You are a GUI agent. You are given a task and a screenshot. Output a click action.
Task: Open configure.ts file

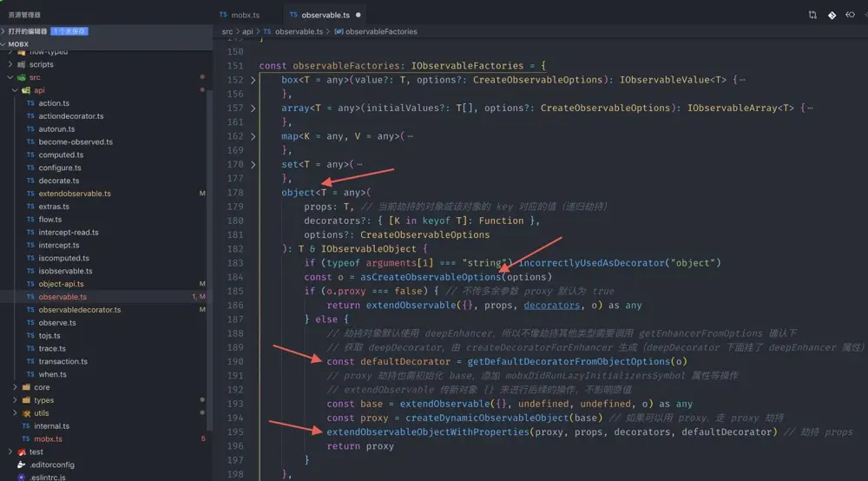point(60,168)
